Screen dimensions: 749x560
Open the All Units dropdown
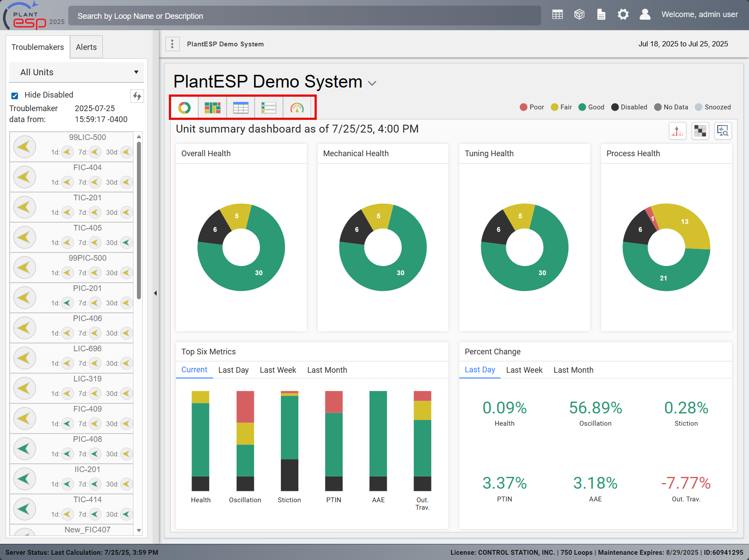(x=77, y=72)
